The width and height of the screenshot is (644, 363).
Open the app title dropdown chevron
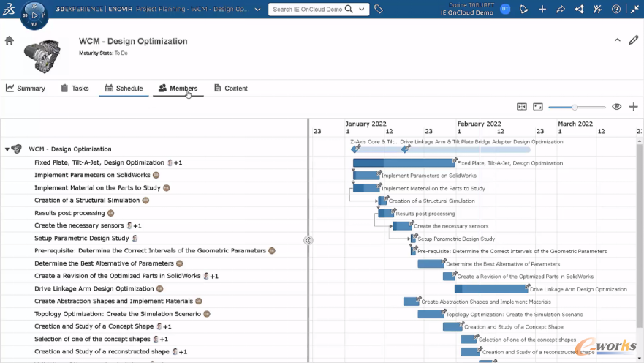(257, 9)
